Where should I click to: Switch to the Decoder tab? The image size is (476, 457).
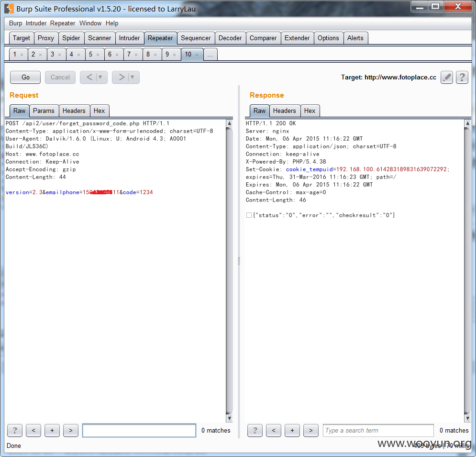(230, 38)
